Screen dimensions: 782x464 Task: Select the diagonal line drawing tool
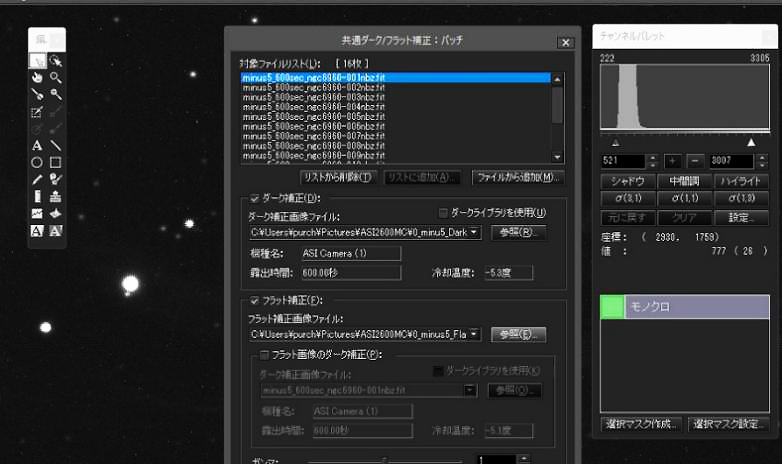[x=56, y=146]
